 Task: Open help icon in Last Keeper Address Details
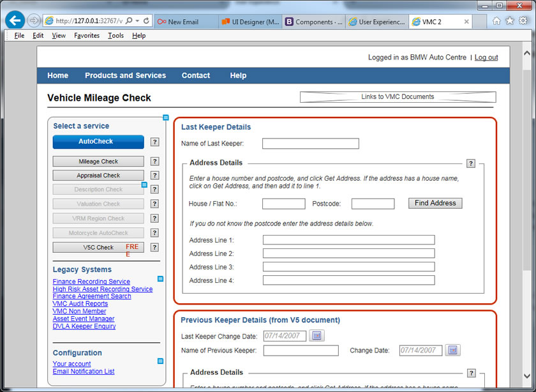tap(471, 163)
